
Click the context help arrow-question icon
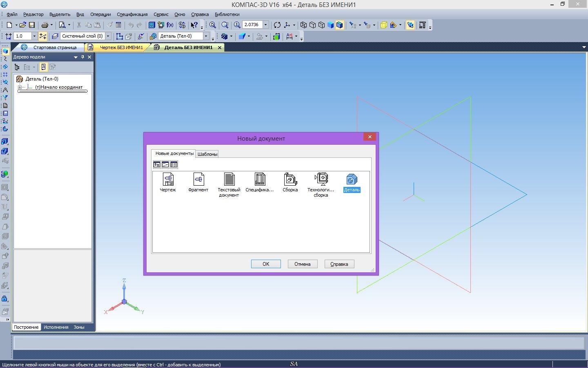coord(194,25)
